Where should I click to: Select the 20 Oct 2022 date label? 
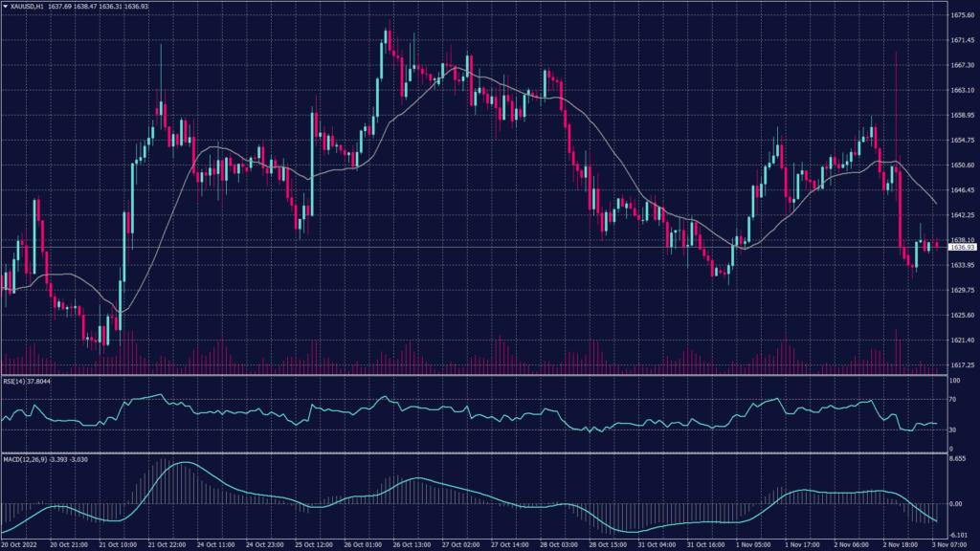tap(20, 544)
